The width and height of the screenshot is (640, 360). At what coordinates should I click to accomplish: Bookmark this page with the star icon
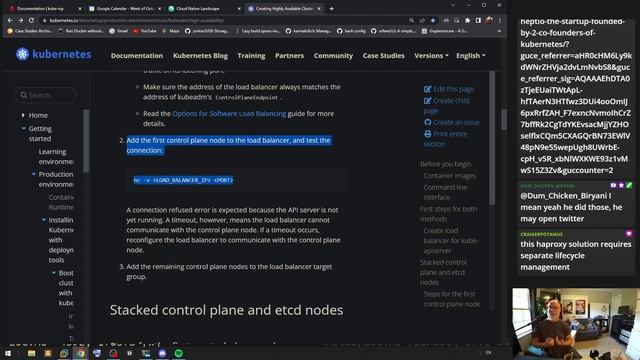[x=433, y=20]
